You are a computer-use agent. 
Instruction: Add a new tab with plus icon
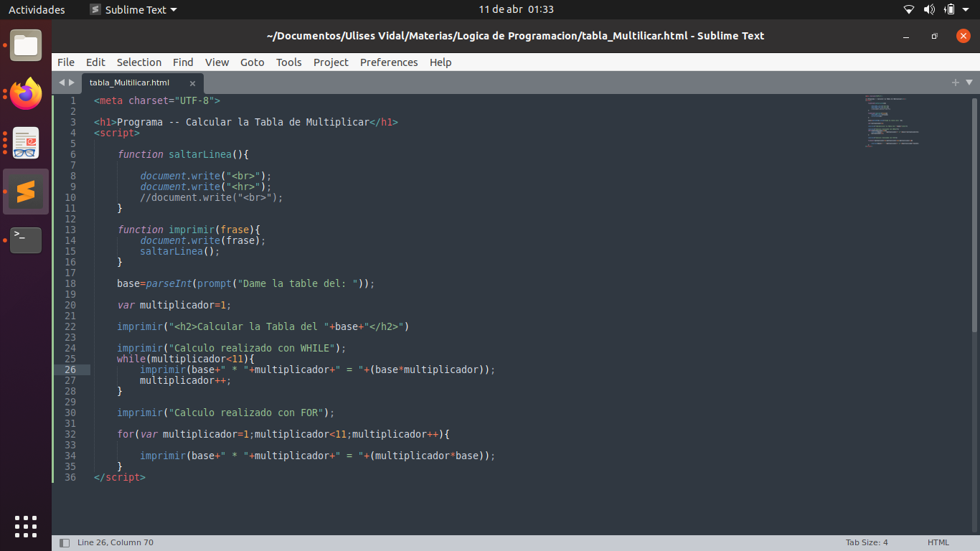point(956,83)
